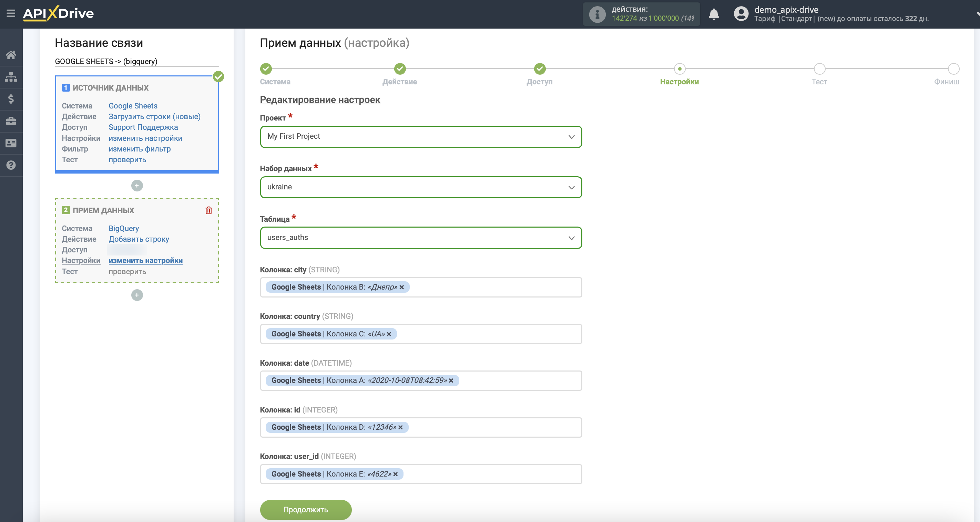This screenshot has height=522, width=980.
Task: Click inside the user_id column field
Action: pyautogui.click(x=421, y=474)
